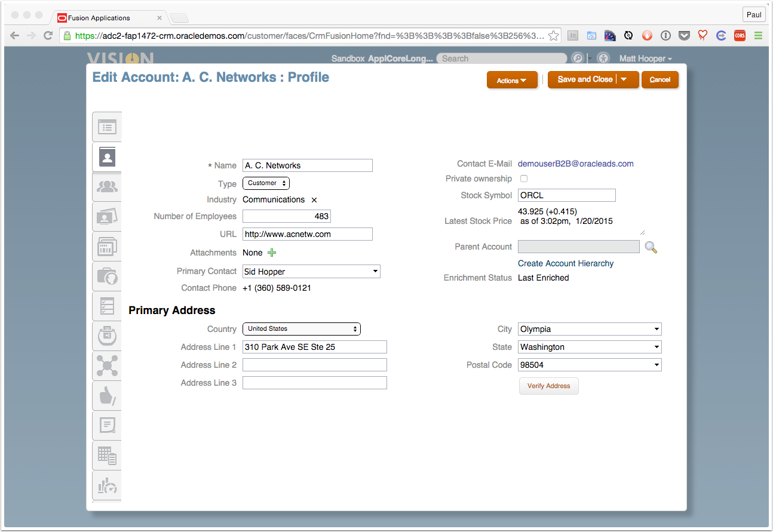
Task: Click the Save and Close button
Action: click(x=584, y=79)
